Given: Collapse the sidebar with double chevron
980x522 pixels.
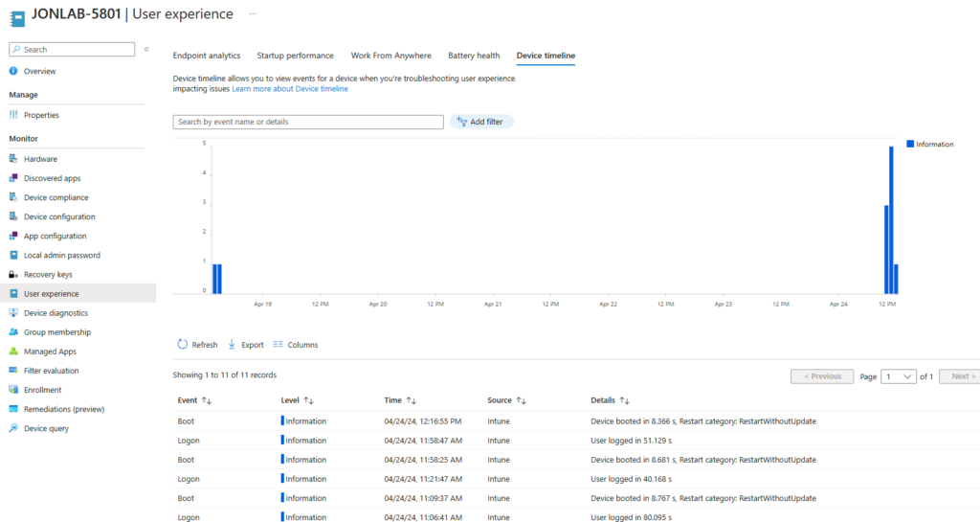Looking at the screenshot, I should (x=146, y=49).
